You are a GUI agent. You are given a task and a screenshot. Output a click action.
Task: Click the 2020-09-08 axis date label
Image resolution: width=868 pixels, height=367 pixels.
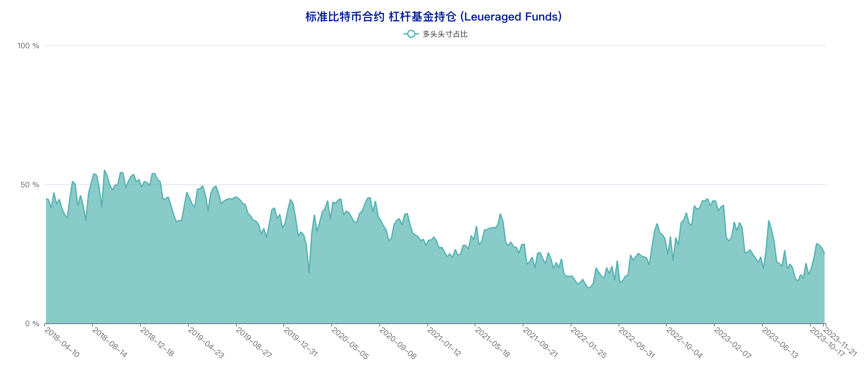click(x=398, y=343)
